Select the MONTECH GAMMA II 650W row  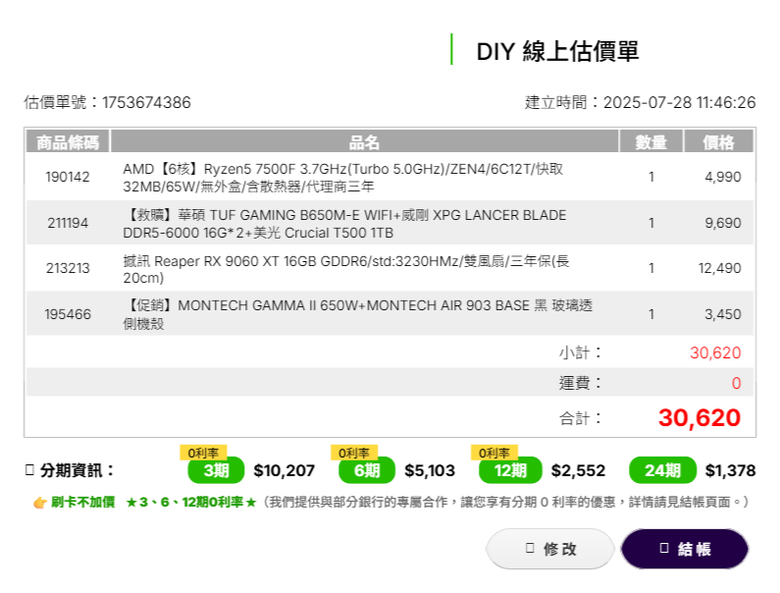[390, 314]
